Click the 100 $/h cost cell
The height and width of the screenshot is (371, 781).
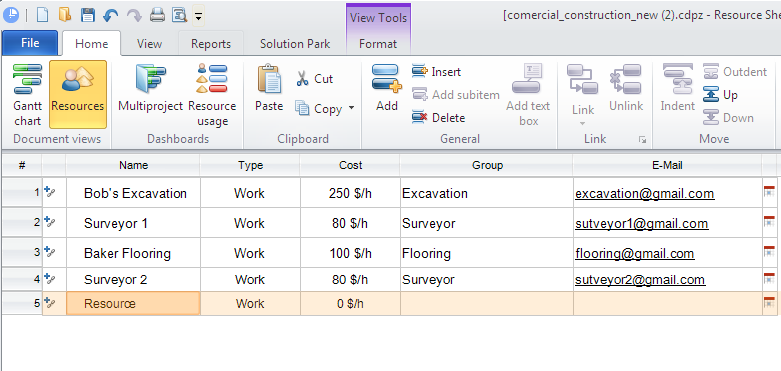[350, 253]
